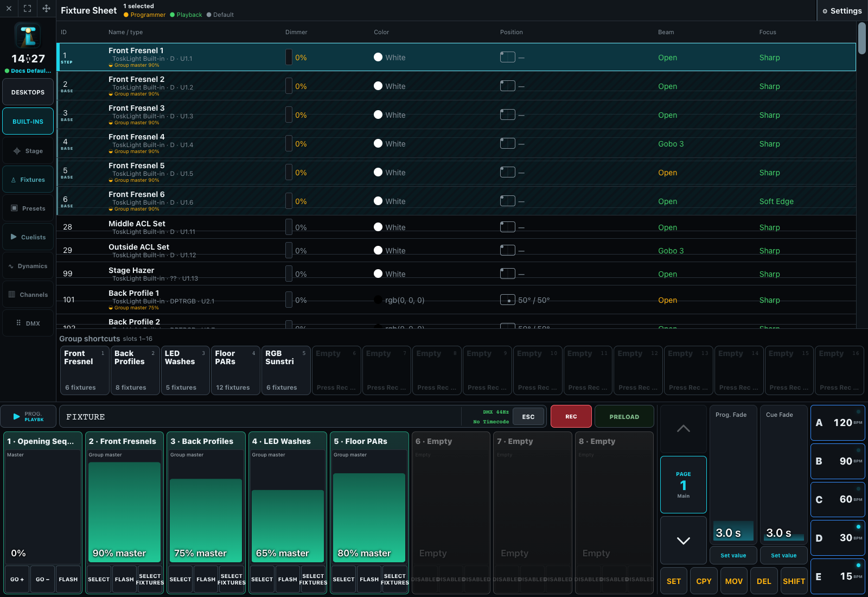Image resolution: width=868 pixels, height=597 pixels.
Task: Go to next page with down chevron
Action: coord(684,540)
